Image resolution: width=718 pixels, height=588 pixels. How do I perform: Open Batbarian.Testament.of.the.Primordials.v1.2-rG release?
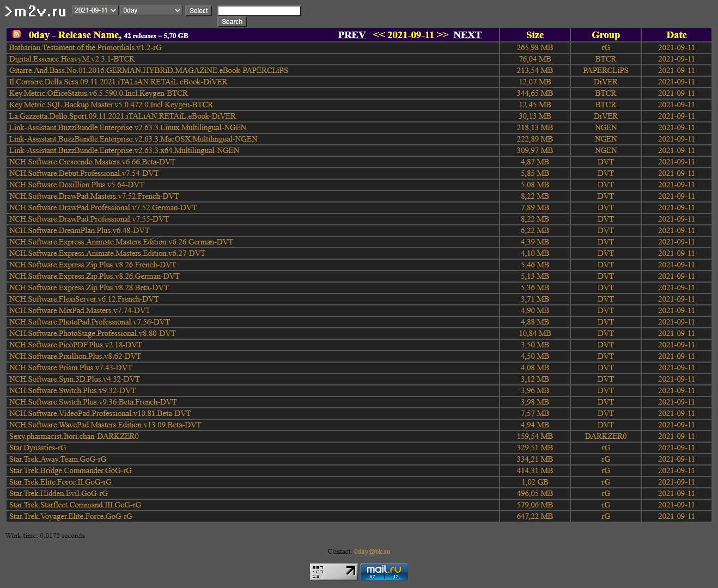[x=86, y=47]
